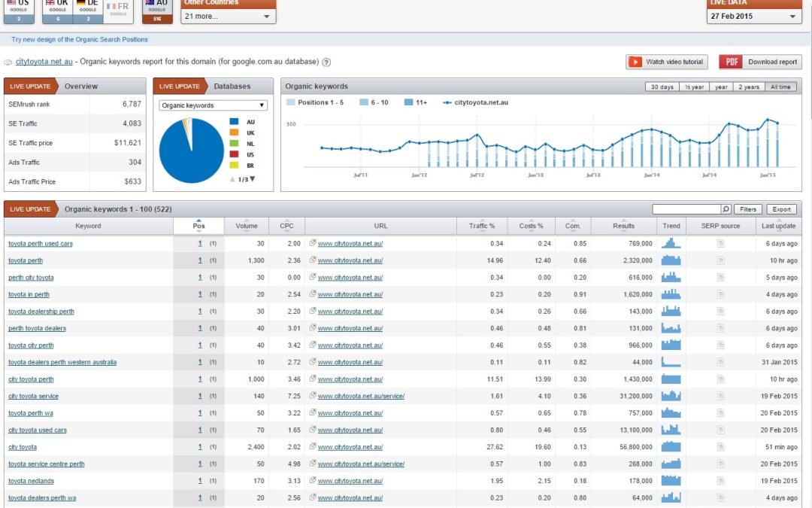Click the SEMrush rank value 6,787

pyautogui.click(x=132, y=104)
